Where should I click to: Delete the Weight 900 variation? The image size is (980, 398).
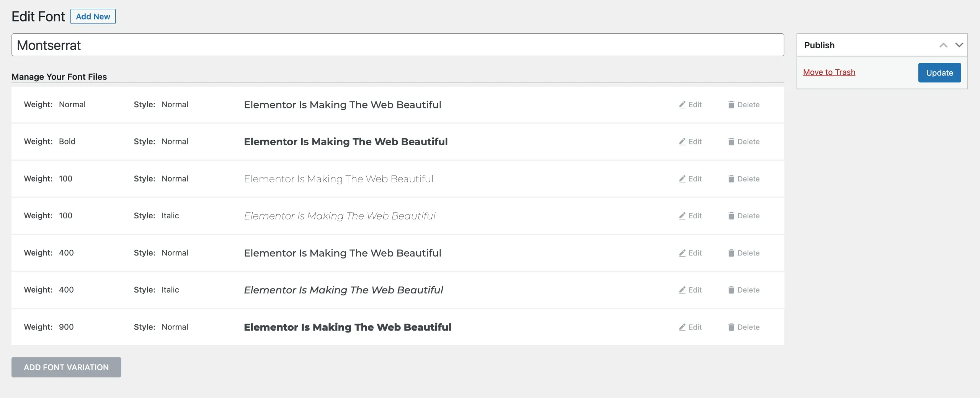coord(743,327)
